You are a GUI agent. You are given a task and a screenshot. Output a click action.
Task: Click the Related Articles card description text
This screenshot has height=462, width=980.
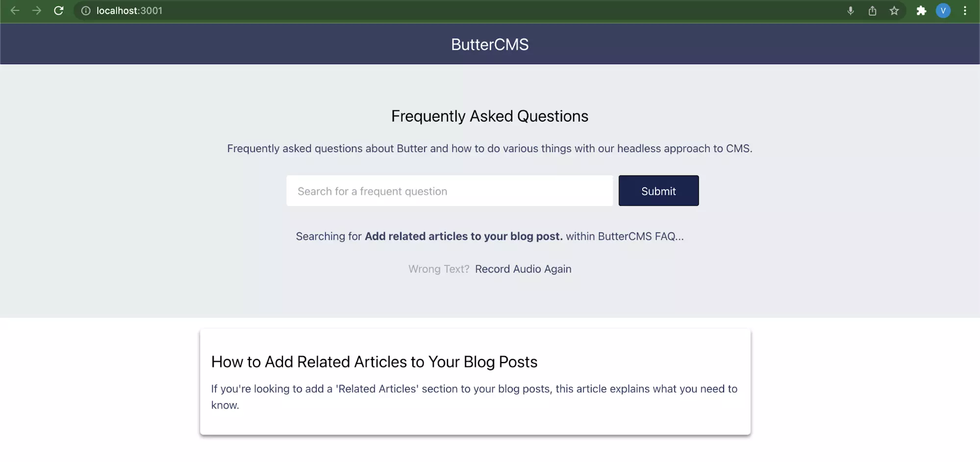pos(474,397)
